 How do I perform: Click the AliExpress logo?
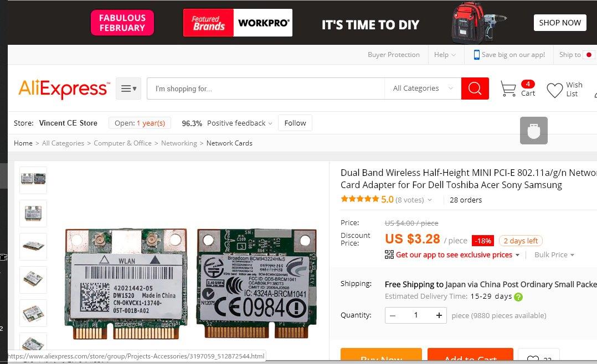tap(64, 89)
